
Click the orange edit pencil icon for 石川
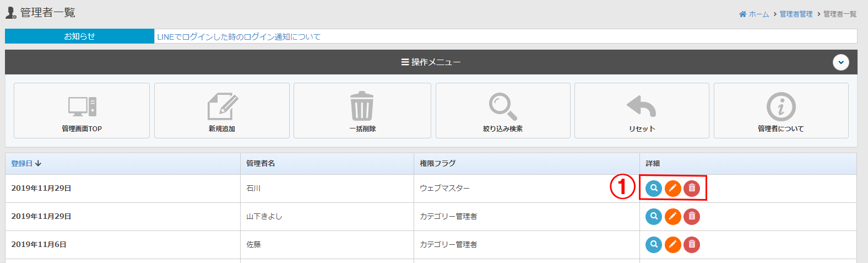(672, 189)
